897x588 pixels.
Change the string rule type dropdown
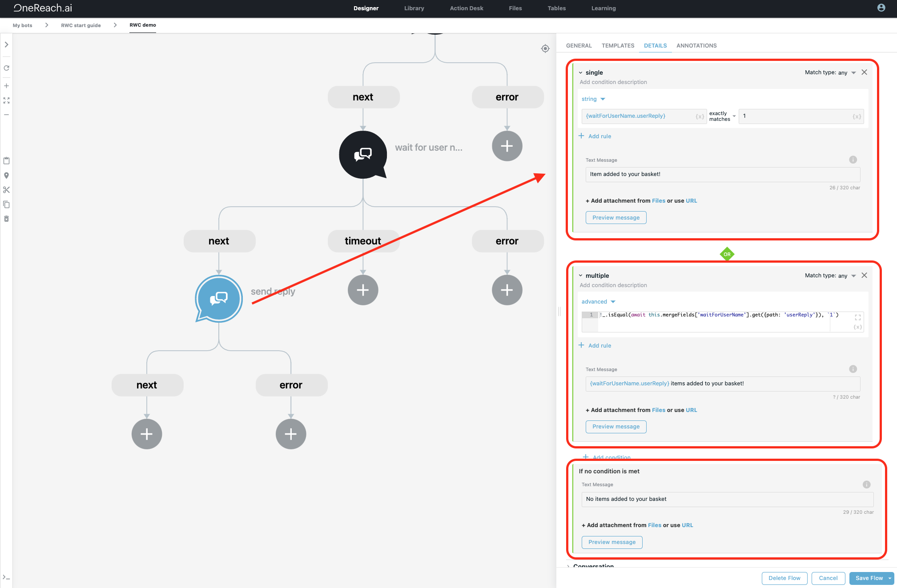point(593,99)
